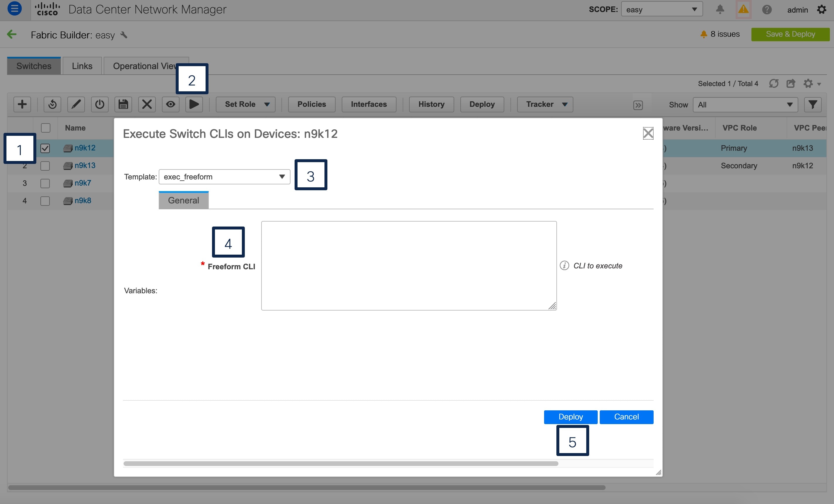
Task: Click the table horizontal scrollbar
Action: pyautogui.click(x=307, y=487)
